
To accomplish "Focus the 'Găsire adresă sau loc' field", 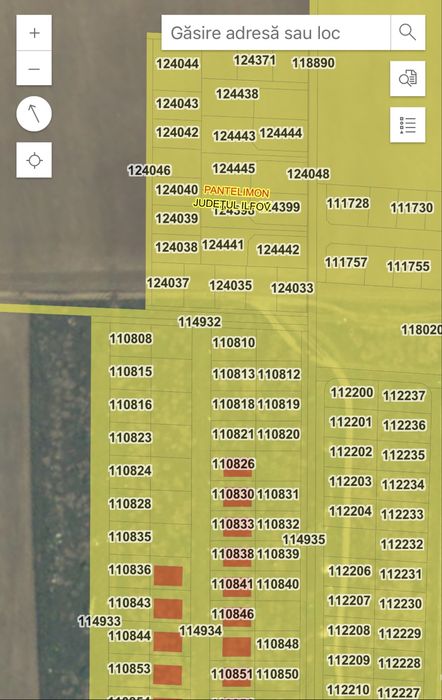I will click(x=276, y=33).
